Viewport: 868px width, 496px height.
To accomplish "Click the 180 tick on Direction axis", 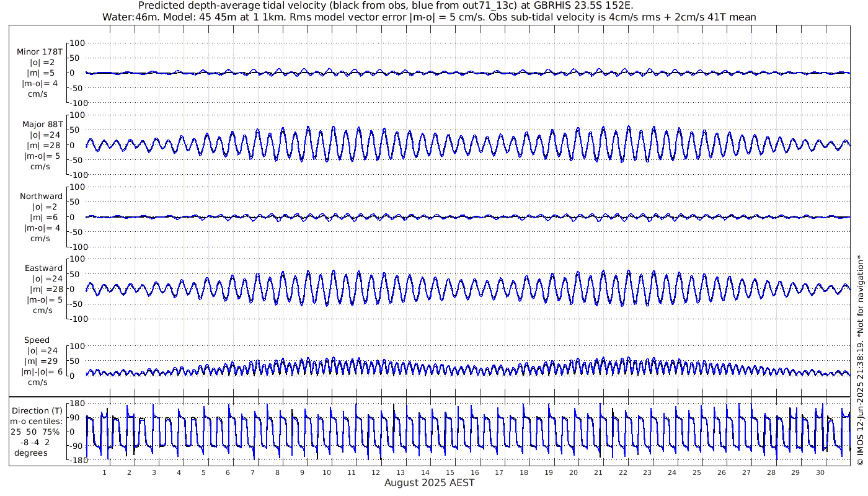I will pos(76,404).
